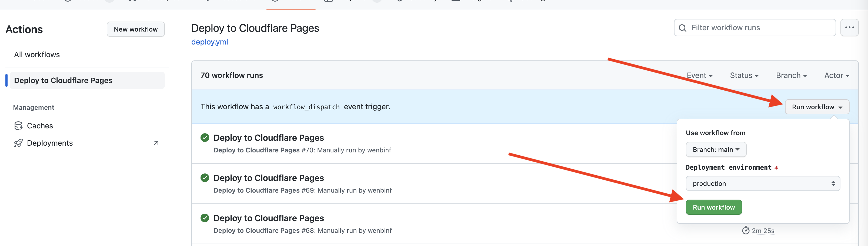Click the Deployments external link arrow
Viewport: 868px width, 246px height.
(156, 143)
